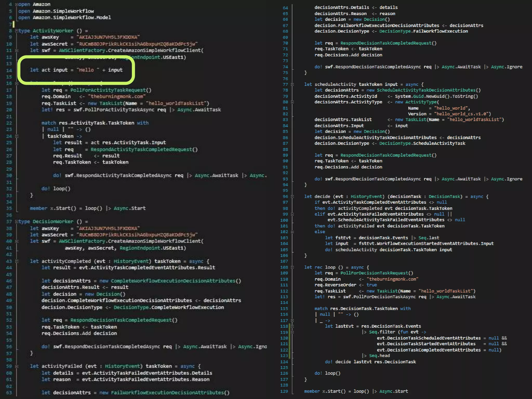Collapse the activityFailed function at line 59
532x399 pixels.
[17, 366]
